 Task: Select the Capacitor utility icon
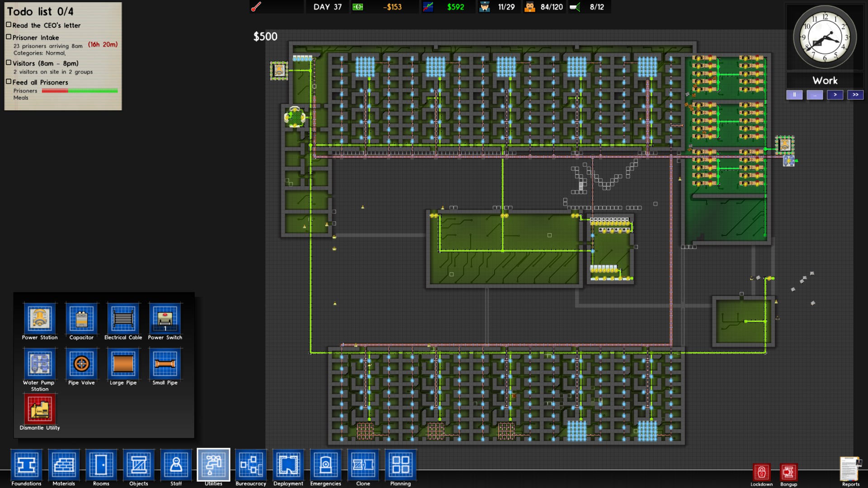click(x=81, y=319)
